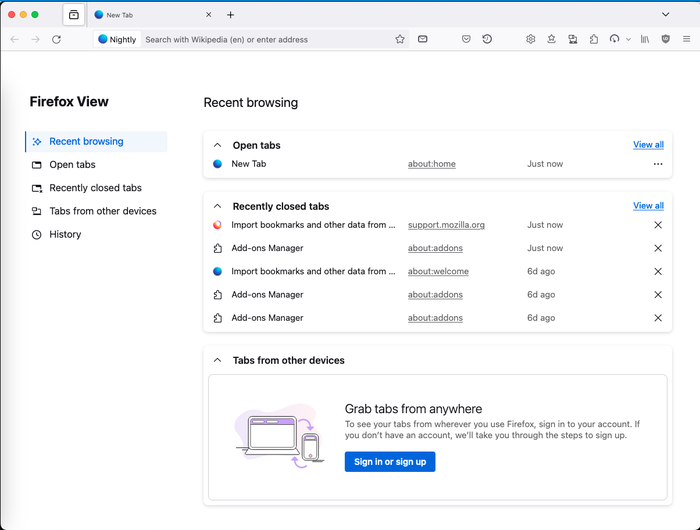This screenshot has width=700, height=530.
Task: Collapse the Open tabs section
Action: coord(217,145)
